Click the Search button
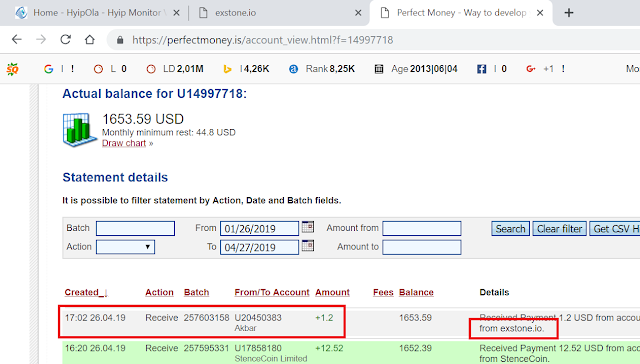This screenshot has width=640, height=364. coord(510,229)
